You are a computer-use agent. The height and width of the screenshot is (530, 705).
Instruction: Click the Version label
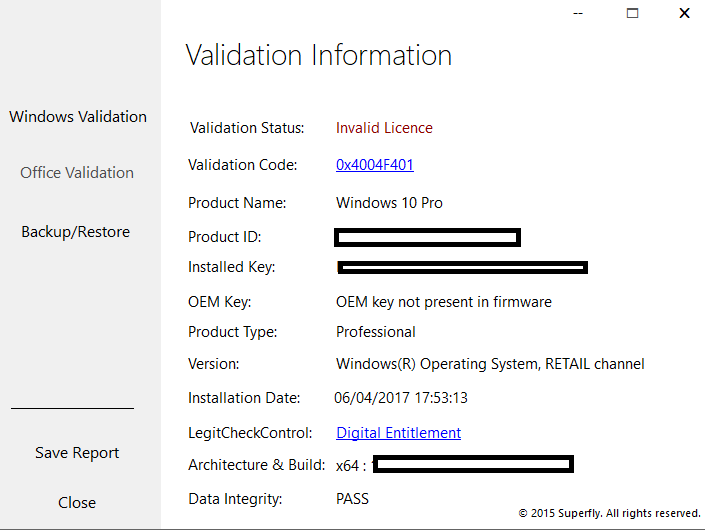pos(214,364)
